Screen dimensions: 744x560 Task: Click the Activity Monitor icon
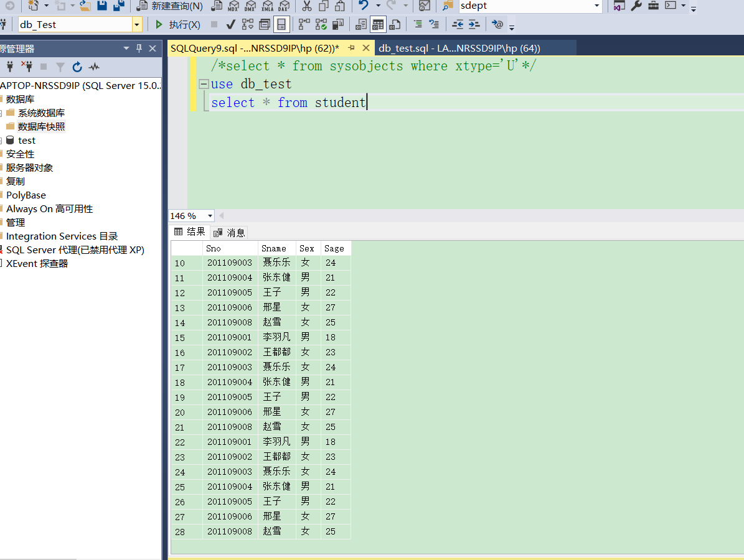tap(425, 6)
